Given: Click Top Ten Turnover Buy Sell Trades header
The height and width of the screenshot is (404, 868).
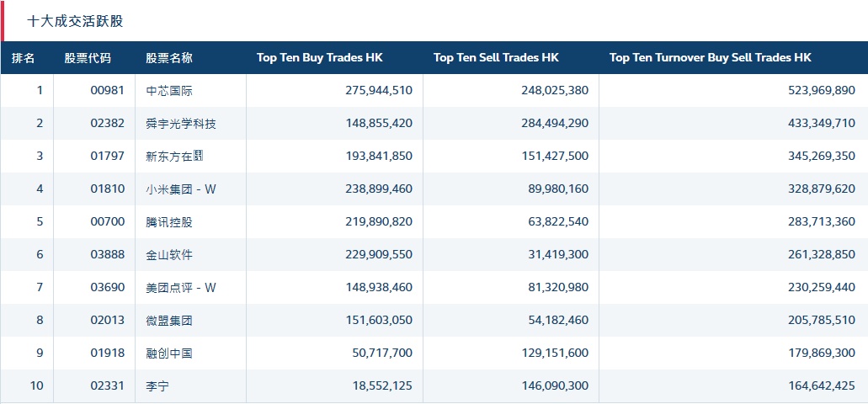Looking at the screenshot, I should (x=710, y=58).
